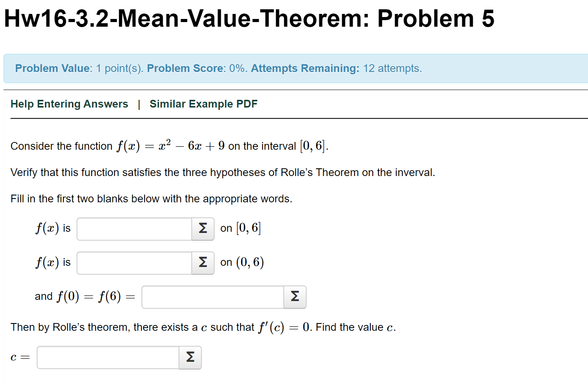
Task: Click Help Entering Answers in the header row
Action: tap(69, 104)
